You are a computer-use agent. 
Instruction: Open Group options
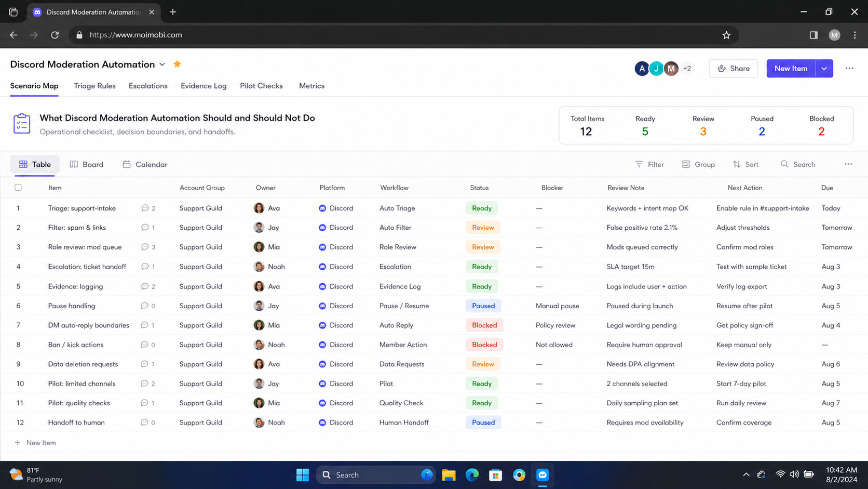(x=698, y=164)
